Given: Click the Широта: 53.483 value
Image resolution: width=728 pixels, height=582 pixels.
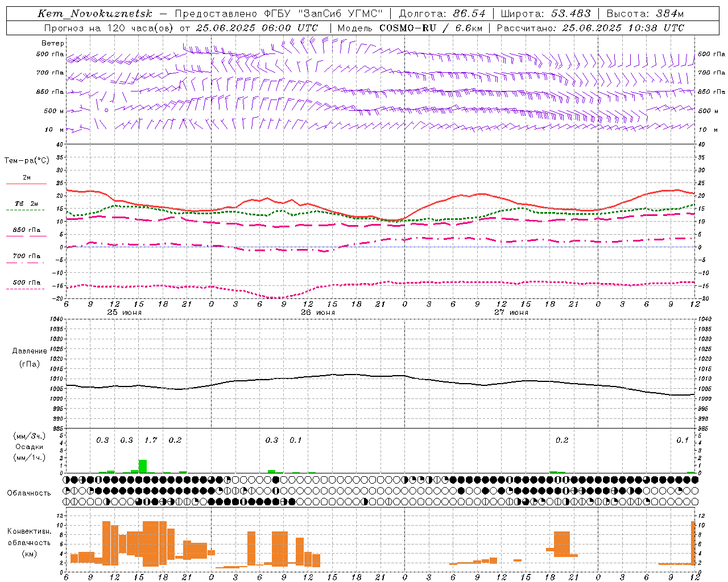Looking at the screenshot, I should [546, 14].
